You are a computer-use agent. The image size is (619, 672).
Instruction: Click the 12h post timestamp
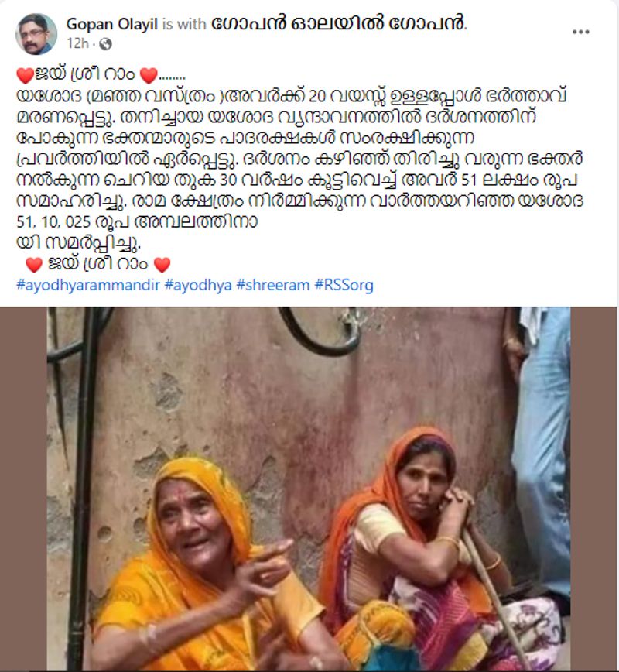[77, 43]
